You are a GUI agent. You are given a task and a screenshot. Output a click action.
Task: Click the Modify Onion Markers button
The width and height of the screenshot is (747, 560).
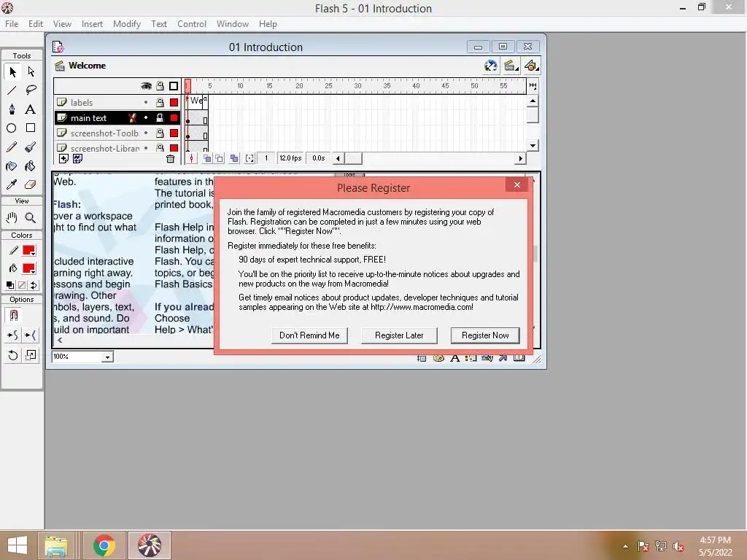pyautogui.click(x=249, y=158)
